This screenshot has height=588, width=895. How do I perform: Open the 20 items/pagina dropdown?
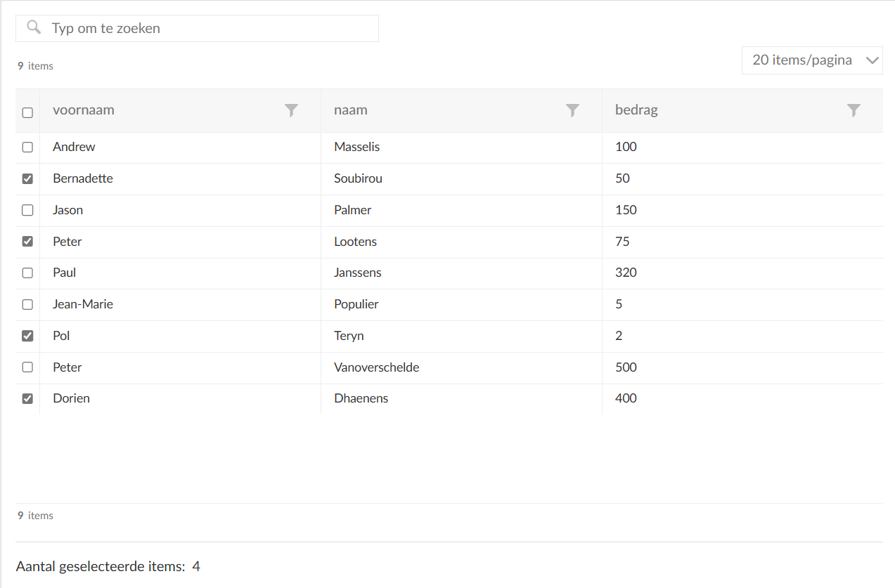point(802,60)
